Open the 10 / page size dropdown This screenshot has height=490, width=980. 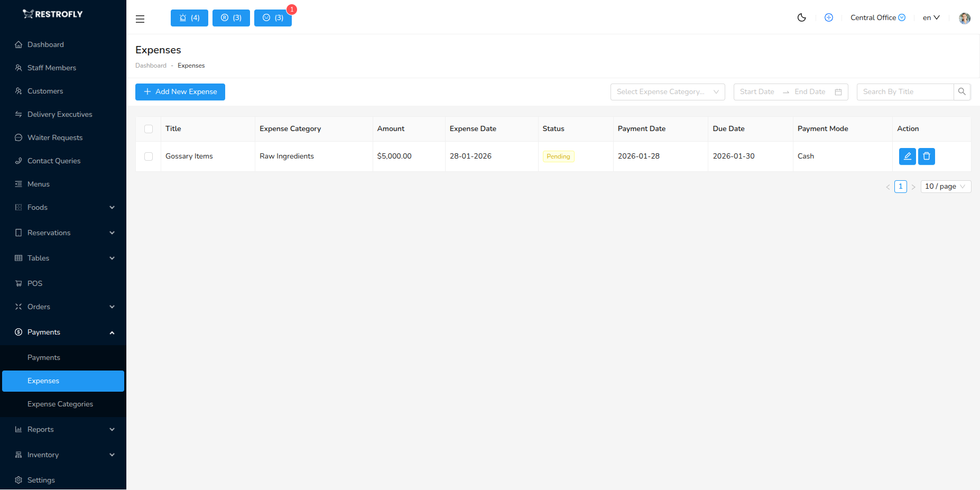(945, 186)
